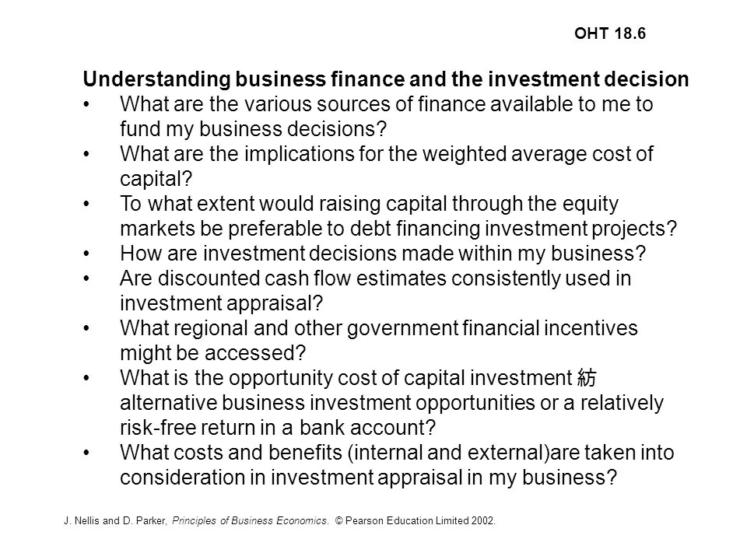Select 'How are investment decisions made' bullet
747x560 pixels.
[x=383, y=254]
